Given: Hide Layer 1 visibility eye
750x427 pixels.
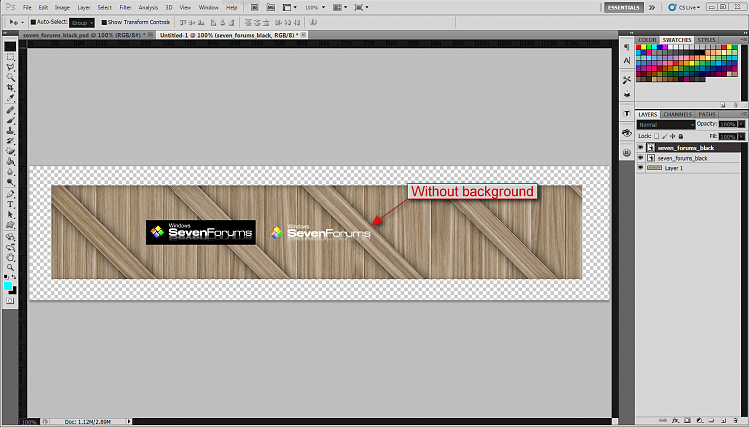Looking at the screenshot, I should tap(640, 168).
